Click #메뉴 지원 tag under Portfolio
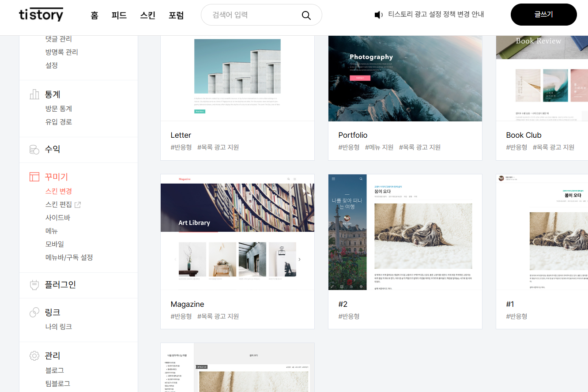This screenshot has width=588, height=392. click(x=379, y=147)
